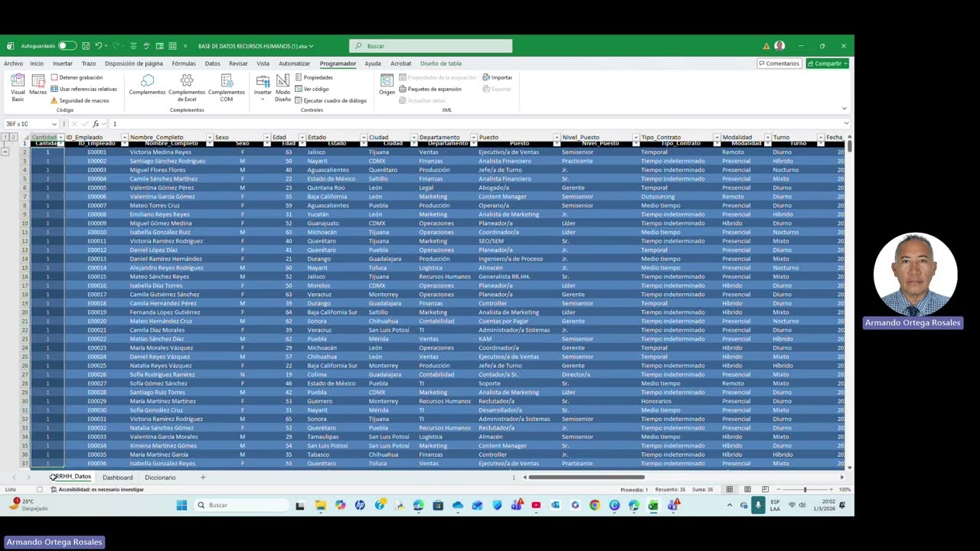Open Seguridad de macros settings
The width and height of the screenshot is (980, 551).
click(x=80, y=100)
